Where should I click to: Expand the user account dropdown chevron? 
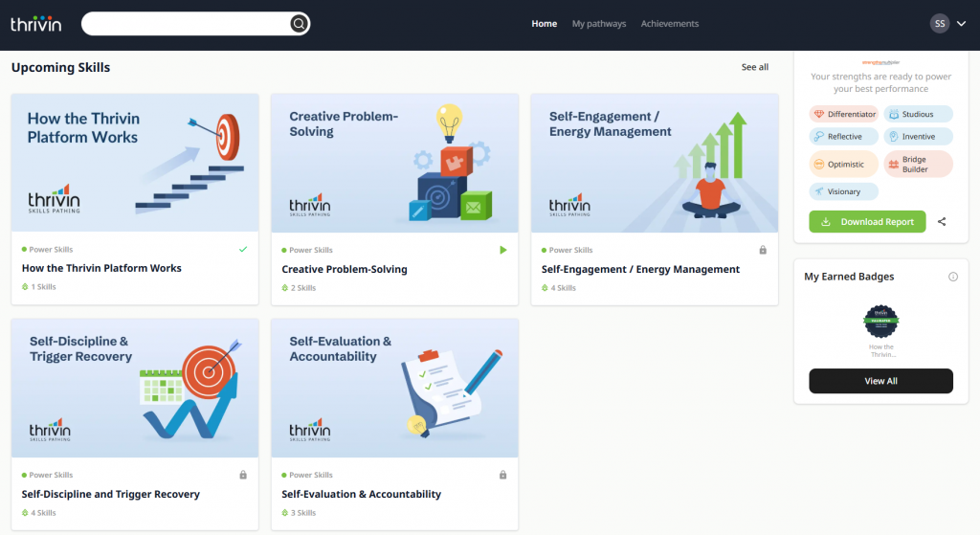pos(961,24)
